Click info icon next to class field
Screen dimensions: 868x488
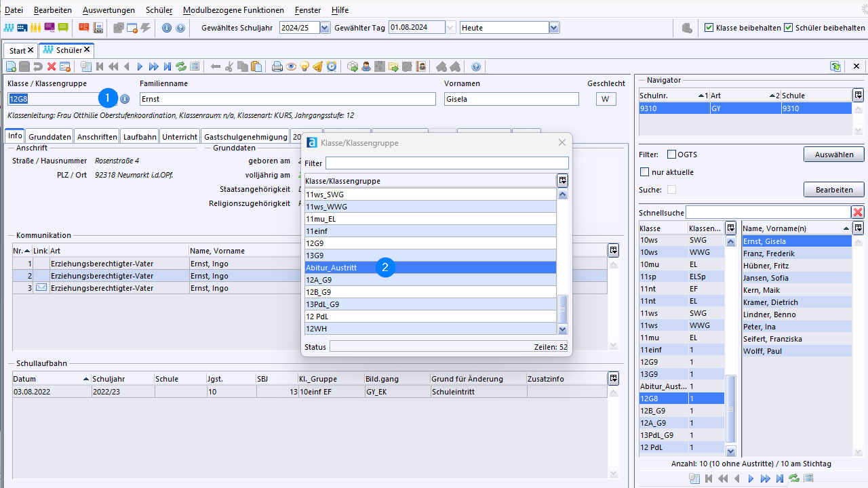(x=125, y=99)
